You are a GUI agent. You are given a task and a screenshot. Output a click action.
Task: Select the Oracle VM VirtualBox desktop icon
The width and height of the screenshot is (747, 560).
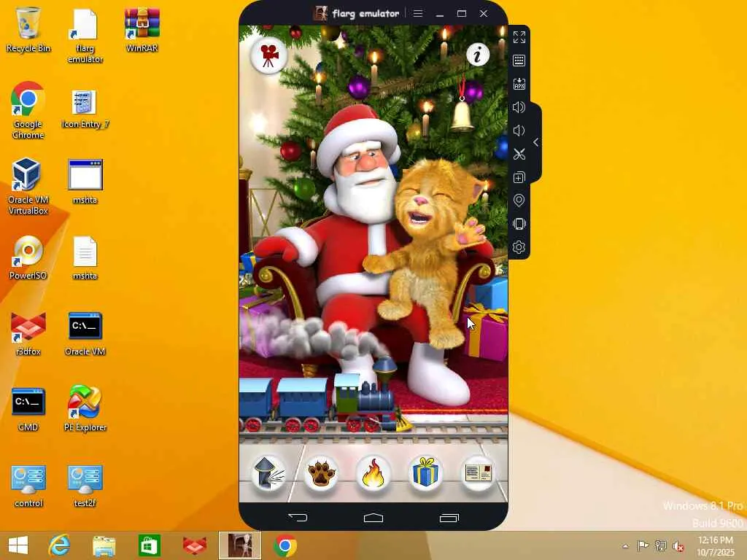pyautogui.click(x=28, y=186)
